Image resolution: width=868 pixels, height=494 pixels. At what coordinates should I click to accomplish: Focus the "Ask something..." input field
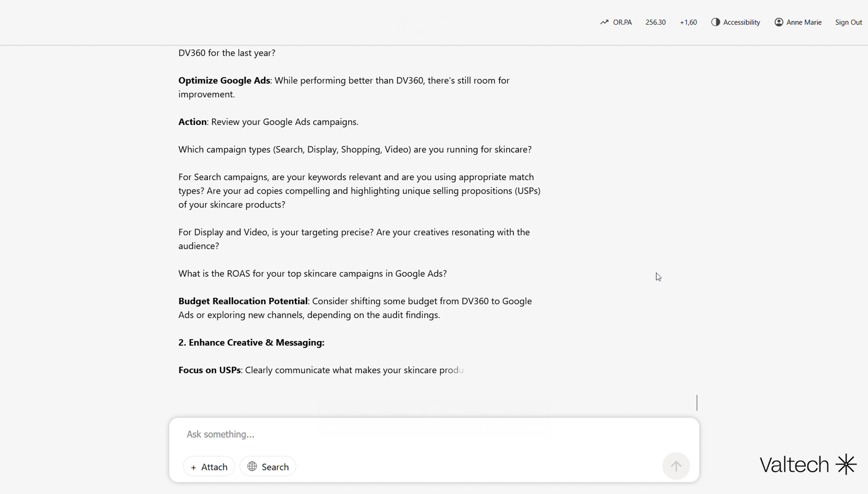398,434
